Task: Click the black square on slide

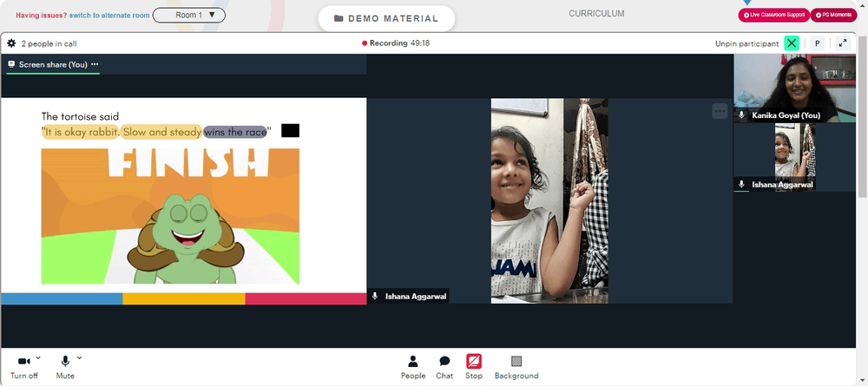Action: (x=290, y=130)
